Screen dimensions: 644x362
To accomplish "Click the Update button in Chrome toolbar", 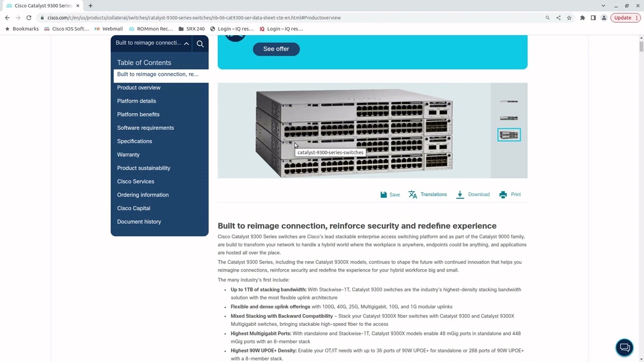I will [622, 18].
